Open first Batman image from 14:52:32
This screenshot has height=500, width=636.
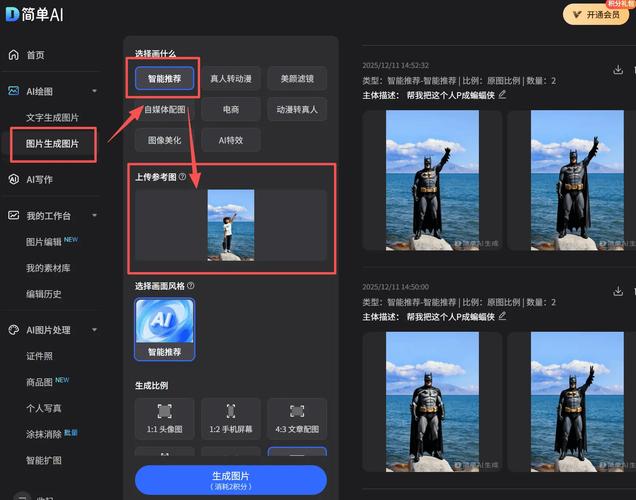pos(432,180)
